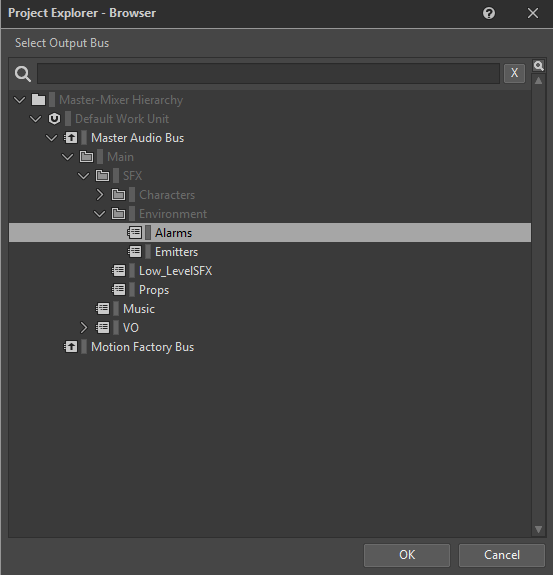Select the Low_LevelSFX bus
Viewport: 553px width, 575px height.
175,271
